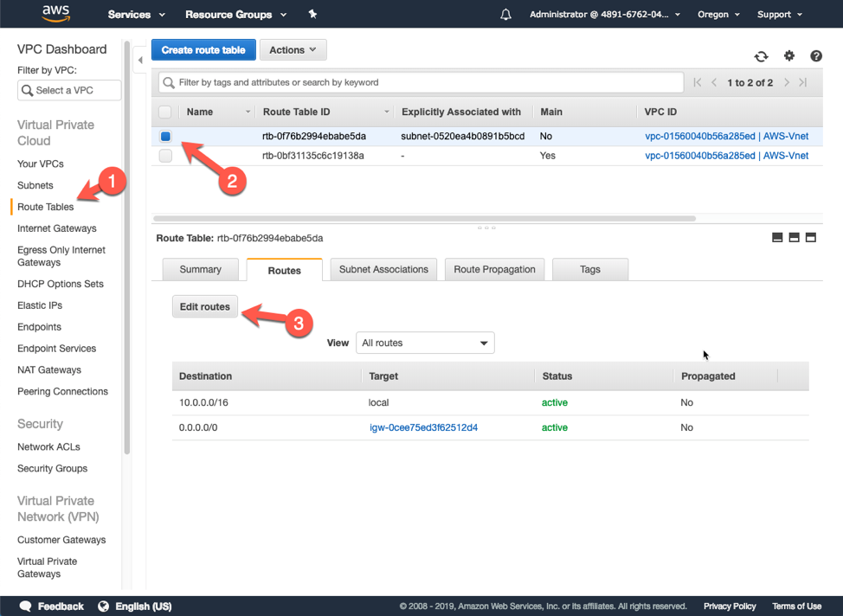Click the search magnifier in filter bar
Image resolution: width=843 pixels, height=616 pixels.
click(x=169, y=83)
